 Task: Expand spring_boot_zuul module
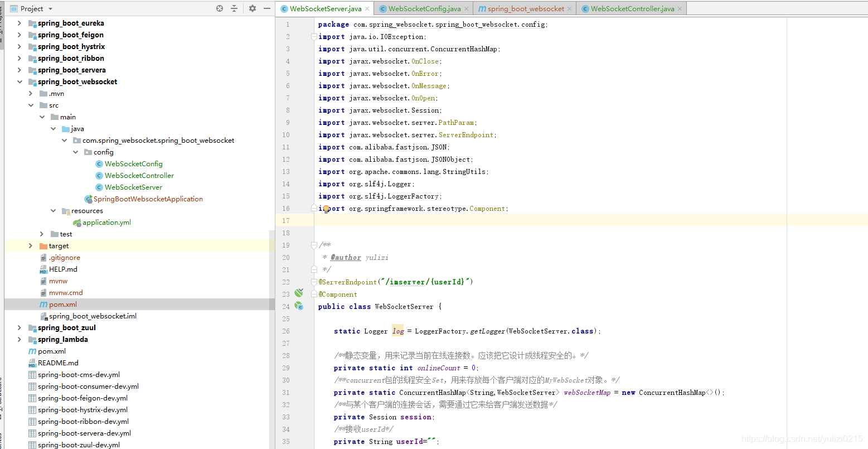click(20, 327)
